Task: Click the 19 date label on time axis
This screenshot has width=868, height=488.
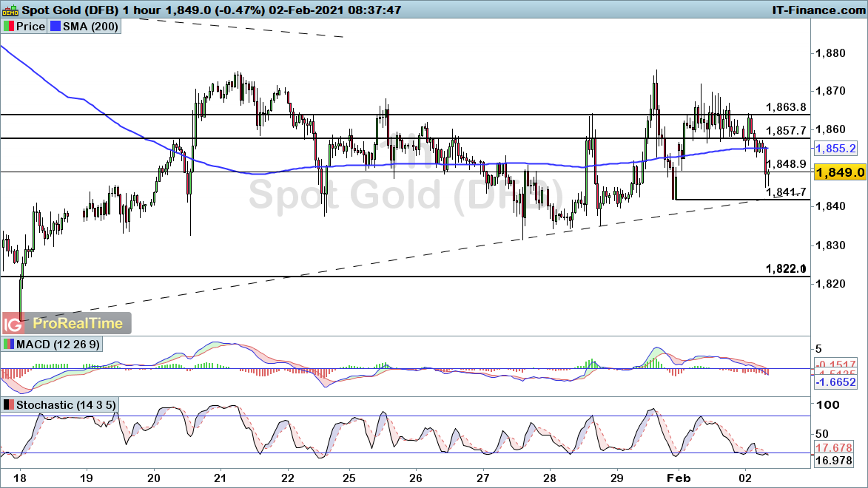Action: click(86, 478)
